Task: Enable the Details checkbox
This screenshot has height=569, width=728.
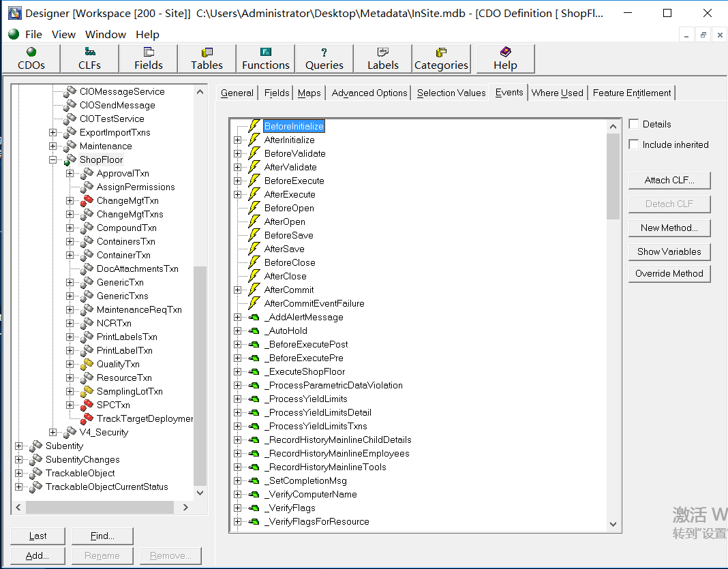Action: point(634,124)
